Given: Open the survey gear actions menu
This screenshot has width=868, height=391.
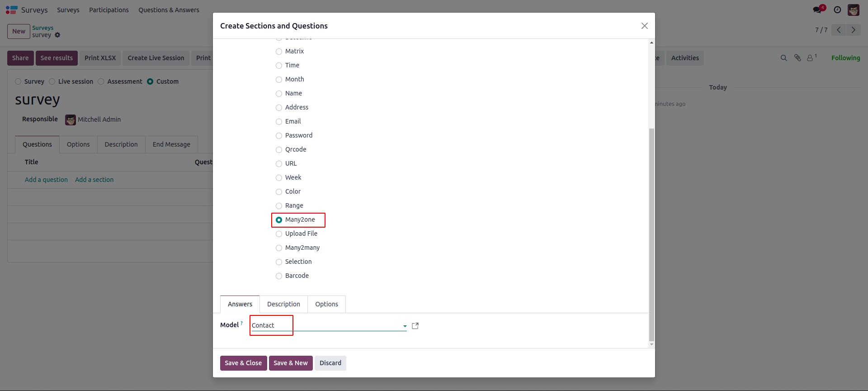Looking at the screenshot, I should pos(57,35).
